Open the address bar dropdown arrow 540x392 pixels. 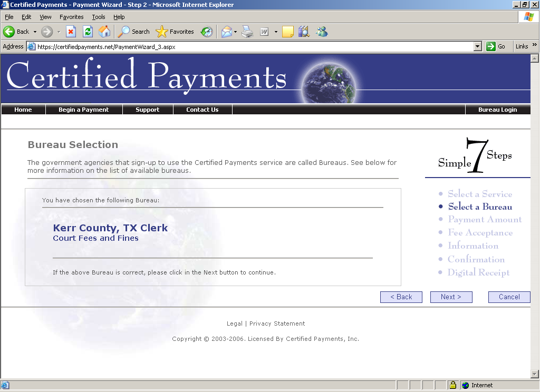point(477,46)
